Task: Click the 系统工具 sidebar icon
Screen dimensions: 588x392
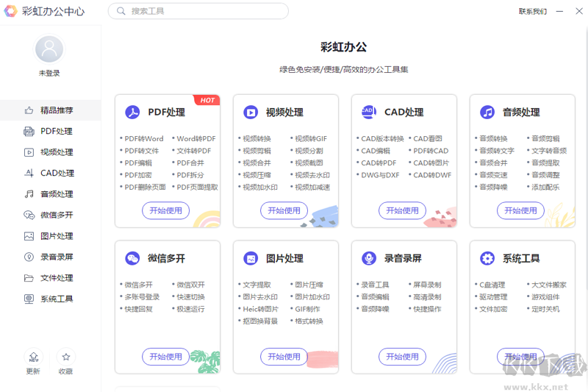Action: tap(29, 299)
